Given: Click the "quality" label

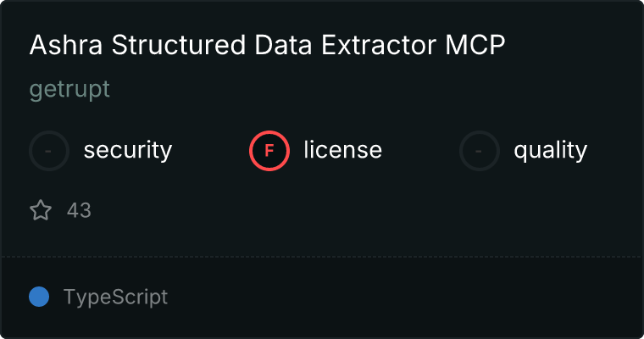Looking at the screenshot, I should click(x=550, y=151).
